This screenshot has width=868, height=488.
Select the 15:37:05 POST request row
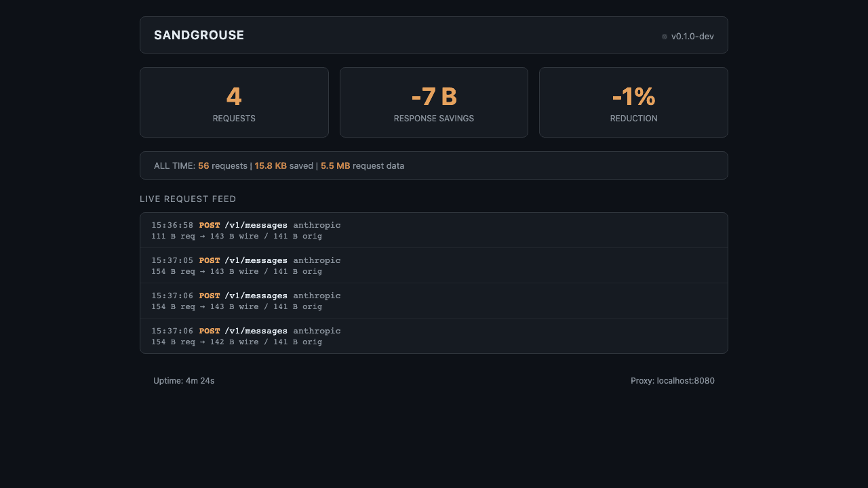434,265
